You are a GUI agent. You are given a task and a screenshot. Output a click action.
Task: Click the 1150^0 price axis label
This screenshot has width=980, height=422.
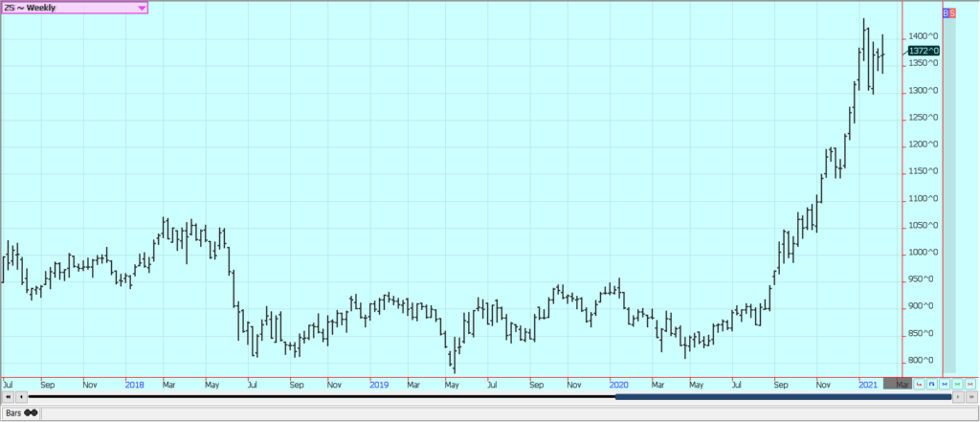[924, 171]
